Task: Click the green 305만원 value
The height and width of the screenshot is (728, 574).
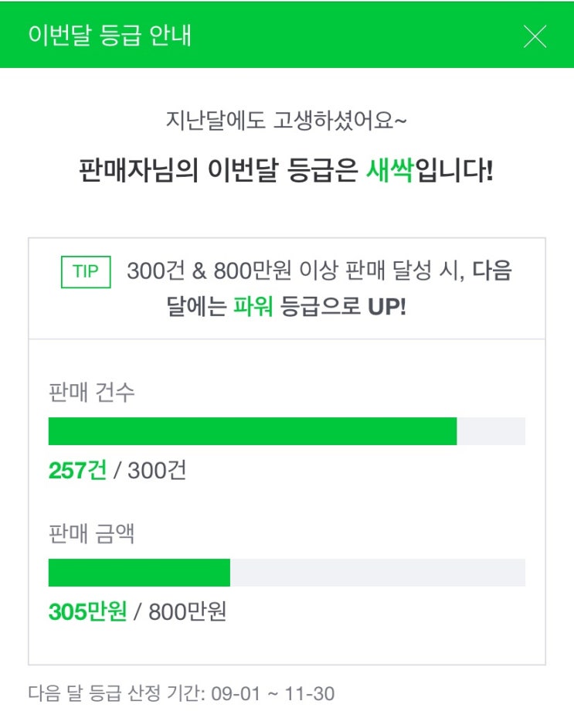Action: pyautogui.click(x=87, y=612)
